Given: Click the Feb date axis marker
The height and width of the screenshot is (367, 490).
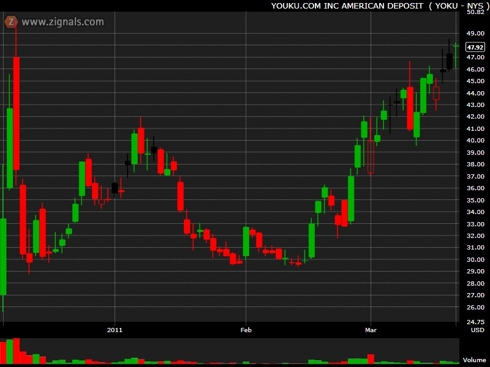Looking at the screenshot, I should pyautogui.click(x=246, y=330).
